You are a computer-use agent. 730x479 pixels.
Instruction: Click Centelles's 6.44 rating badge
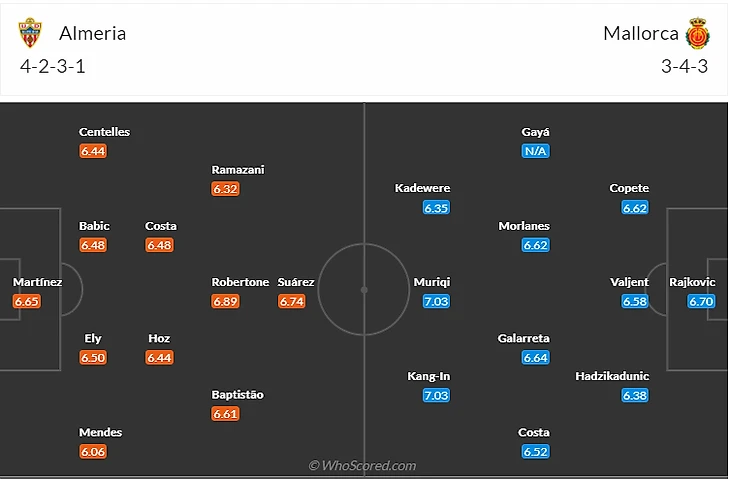coord(93,151)
